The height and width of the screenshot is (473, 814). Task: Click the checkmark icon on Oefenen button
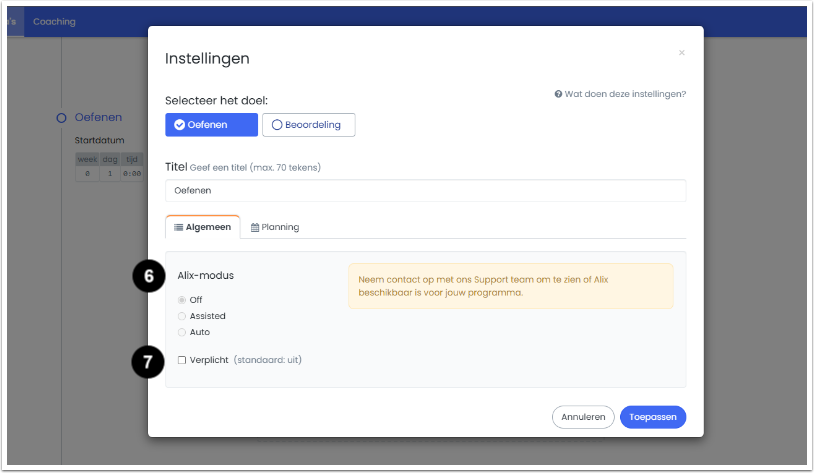click(179, 125)
